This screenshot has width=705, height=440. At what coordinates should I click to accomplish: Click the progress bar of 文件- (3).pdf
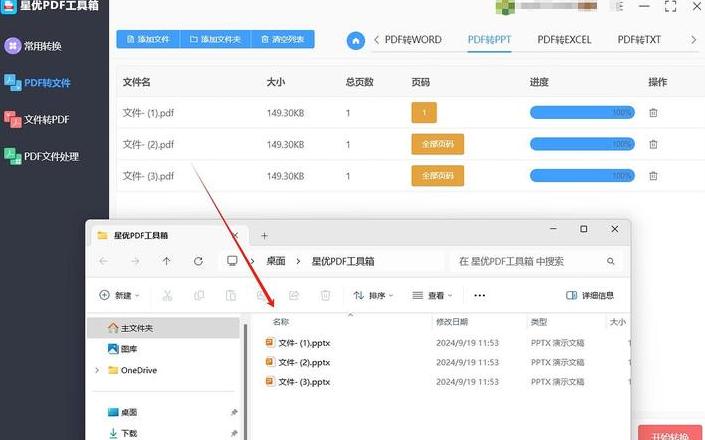click(x=582, y=176)
